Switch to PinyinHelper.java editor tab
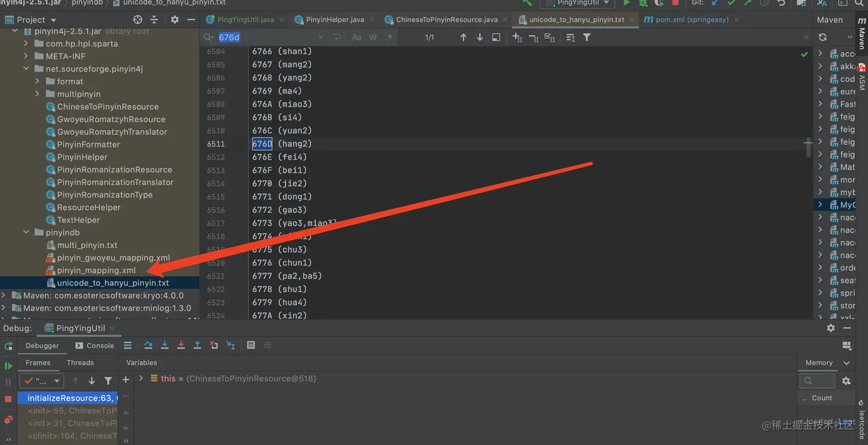The image size is (868, 445). 335,20
